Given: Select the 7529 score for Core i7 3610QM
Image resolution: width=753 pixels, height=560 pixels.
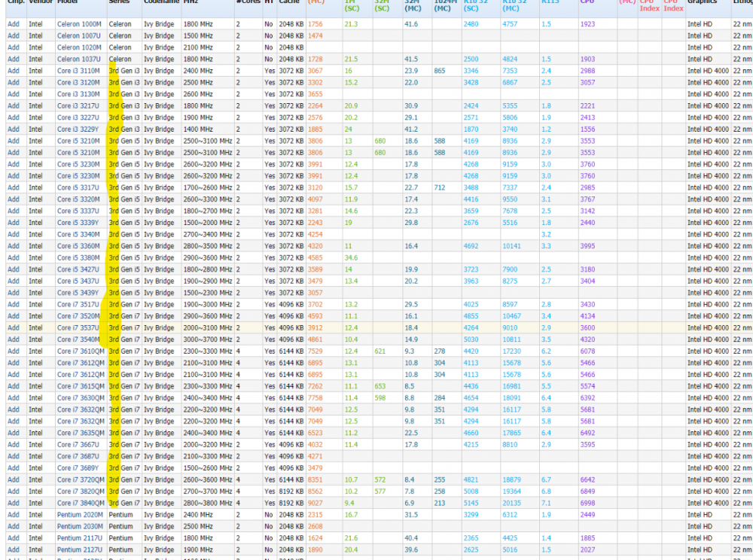Looking at the screenshot, I should (315, 352).
